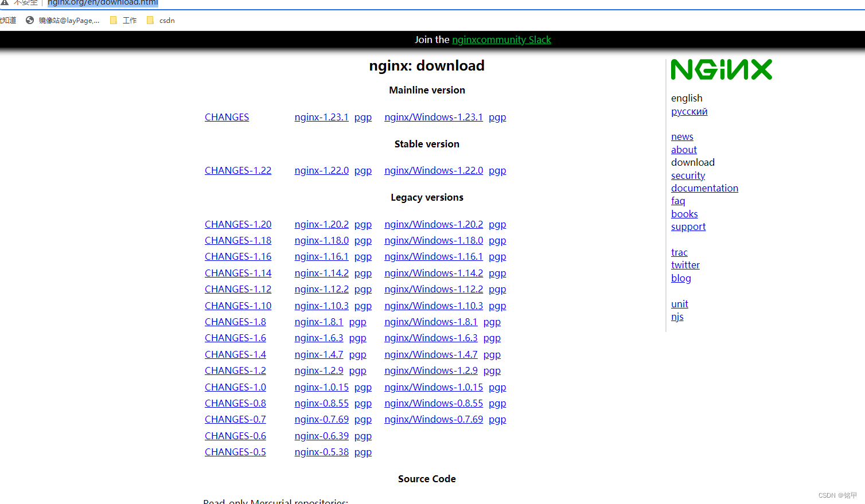Open the documentation page
Image resolution: width=865 pixels, height=504 pixels.
point(704,187)
